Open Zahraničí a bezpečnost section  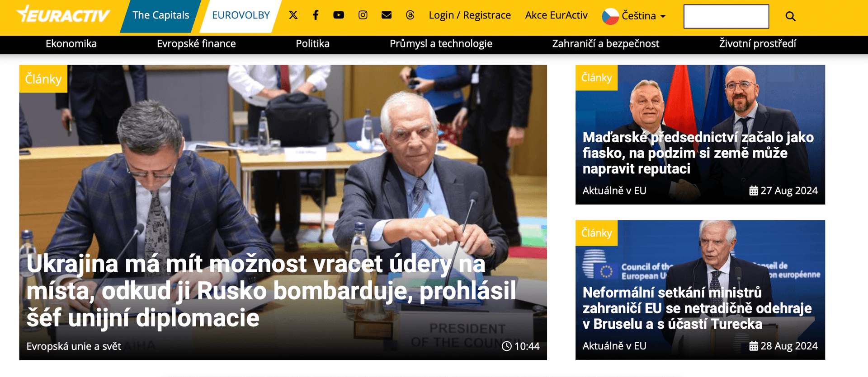tap(605, 44)
